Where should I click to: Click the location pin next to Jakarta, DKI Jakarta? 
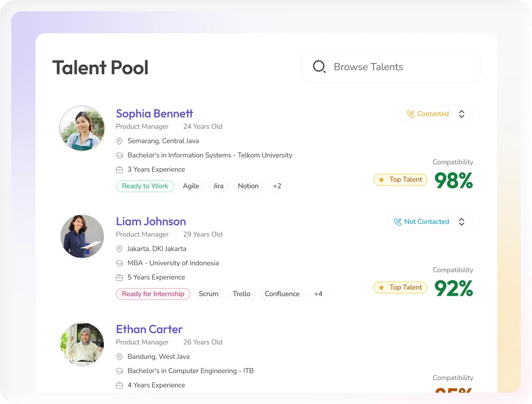click(x=119, y=249)
